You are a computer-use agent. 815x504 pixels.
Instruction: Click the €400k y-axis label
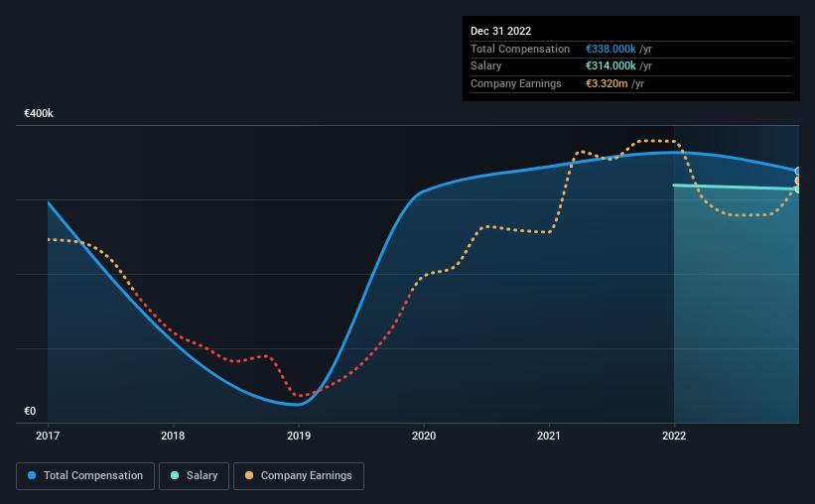coord(39,113)
